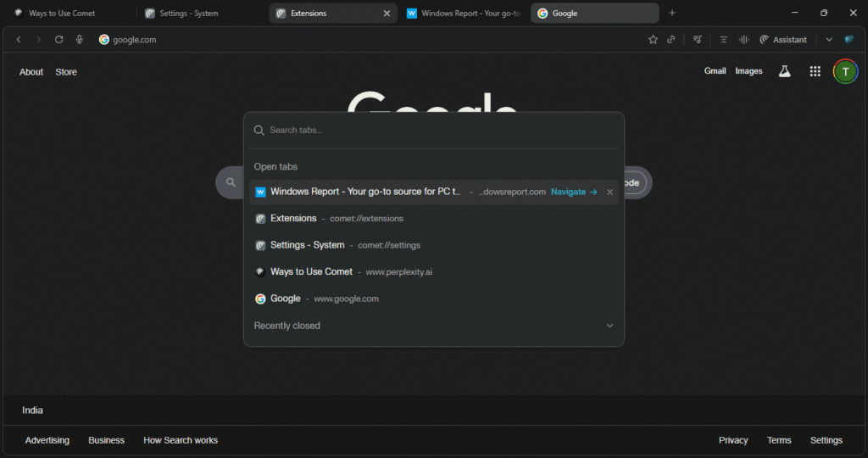Open the Settings footer link
Screen dimensions: 868x458
click(826, 440)
